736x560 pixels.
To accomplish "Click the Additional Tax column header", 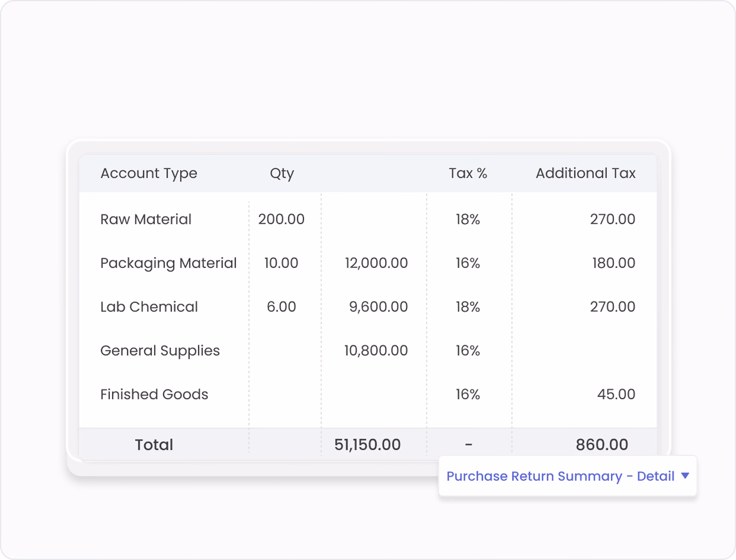I will tap(586, 173).
